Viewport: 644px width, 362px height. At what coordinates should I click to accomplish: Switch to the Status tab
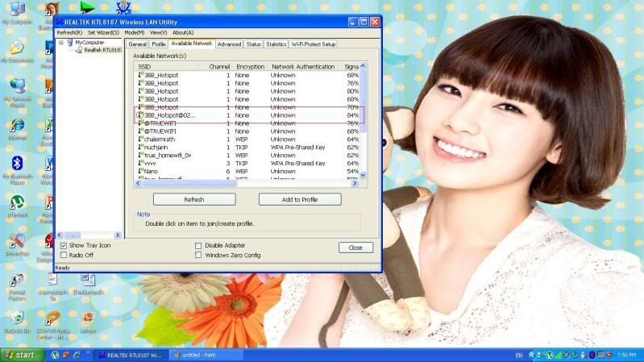(x=253, y=44)
